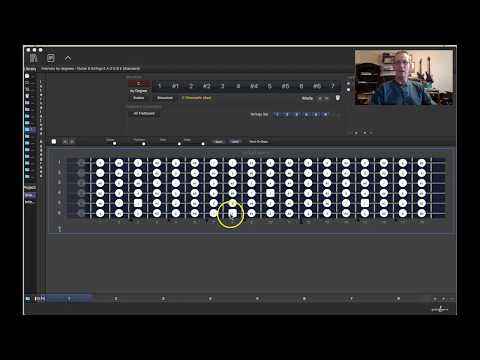Toggle string 6 in Strings Set

click(325, 115)
